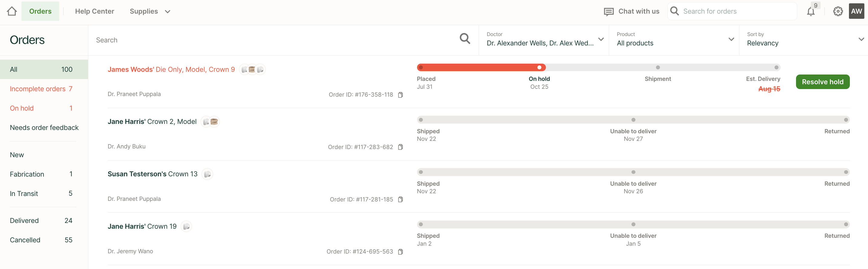Copy order ID #176-358-118
The image size is (868, 269).
tap(400, 95)
